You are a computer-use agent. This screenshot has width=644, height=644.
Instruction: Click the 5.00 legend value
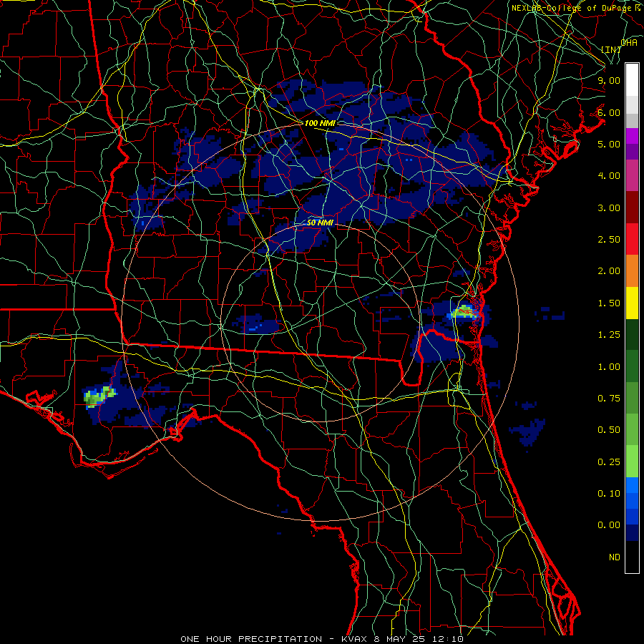(x=609, y=144)
